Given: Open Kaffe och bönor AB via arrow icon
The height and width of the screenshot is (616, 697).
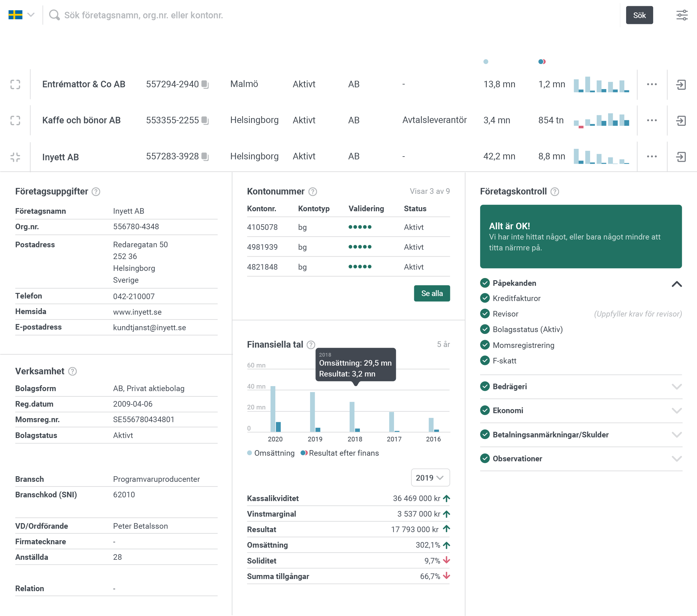Looking at the screenshot, I should pyautogui.click(x=681, y=121).
